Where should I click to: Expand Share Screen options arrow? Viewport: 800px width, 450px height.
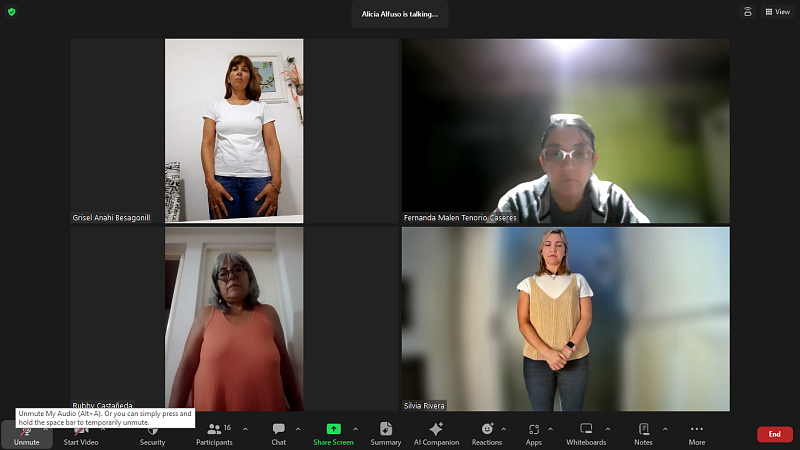pos(355,429)
